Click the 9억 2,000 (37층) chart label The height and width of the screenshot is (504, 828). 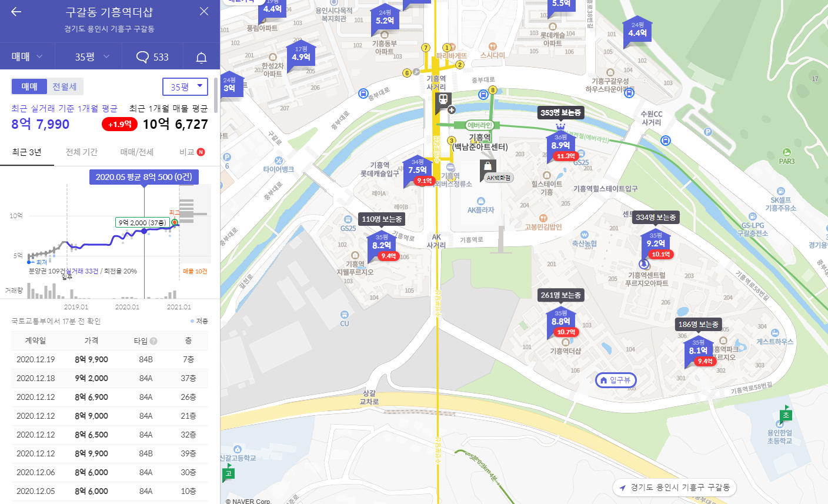(142, 222)
